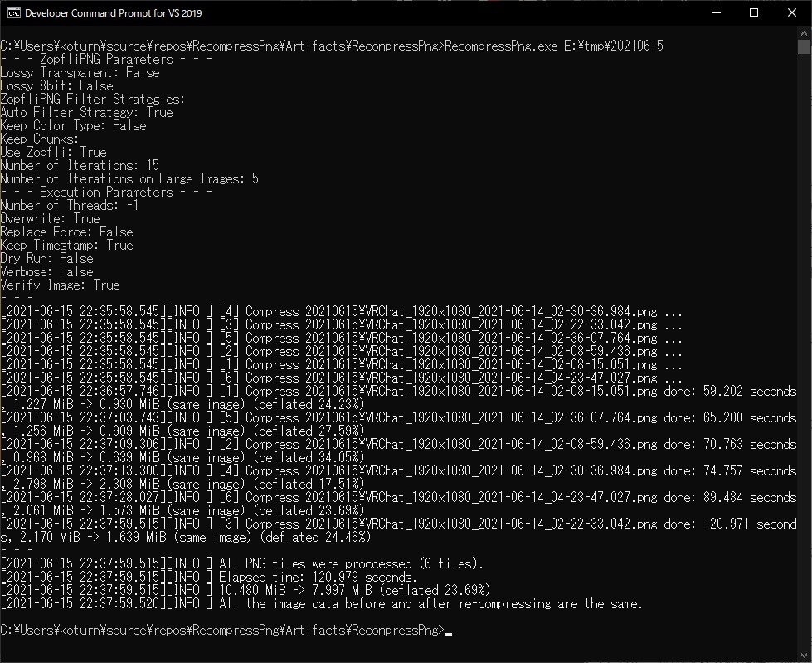The width and height of the screenshot is (812, 663).
Task: Click the 'Overwrite: True' output line
Action: coord(50,218)
